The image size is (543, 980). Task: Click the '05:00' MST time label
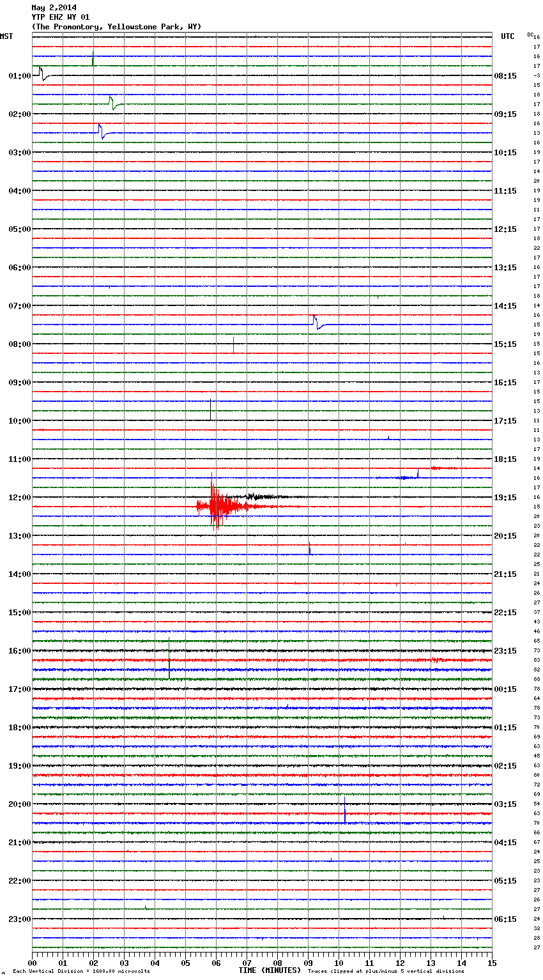(x=19, y=229)
